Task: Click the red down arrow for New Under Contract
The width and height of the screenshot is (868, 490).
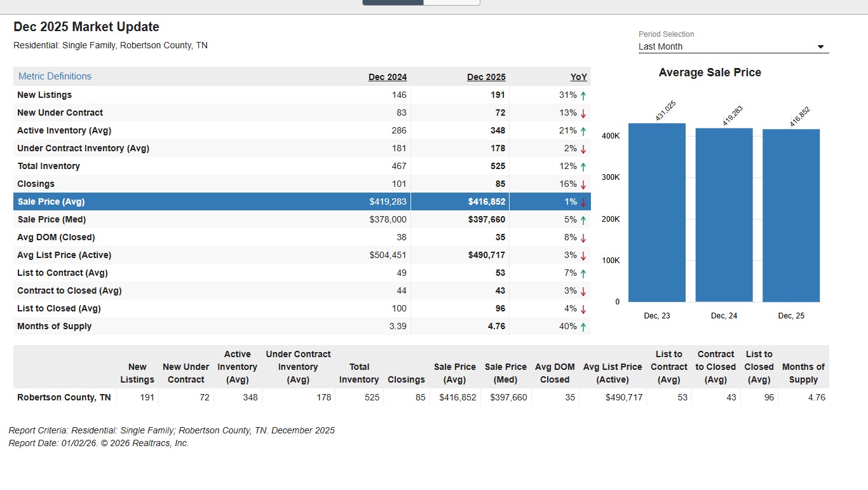Action: [583, 113]
